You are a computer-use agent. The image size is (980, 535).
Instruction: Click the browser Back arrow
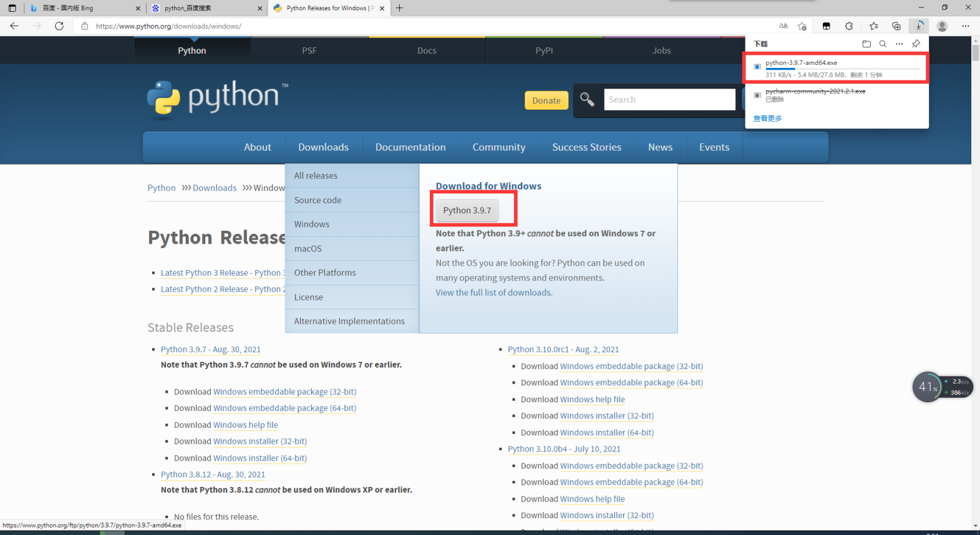[14, 26]
